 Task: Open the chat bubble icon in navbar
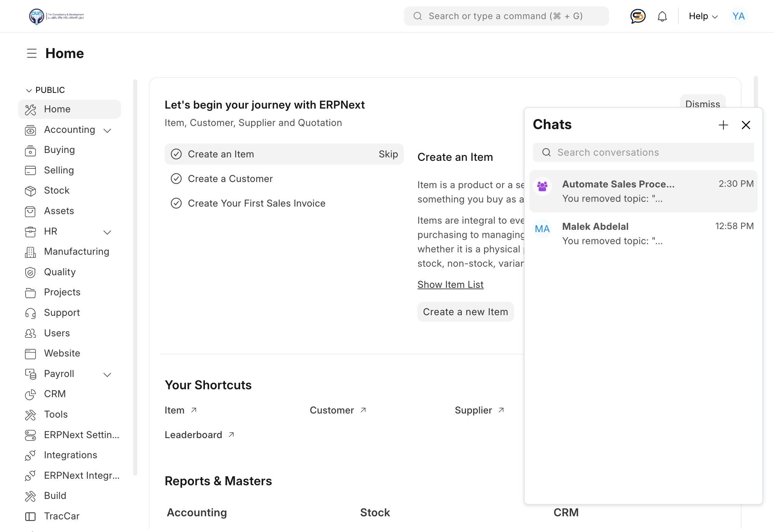point(637,16)
